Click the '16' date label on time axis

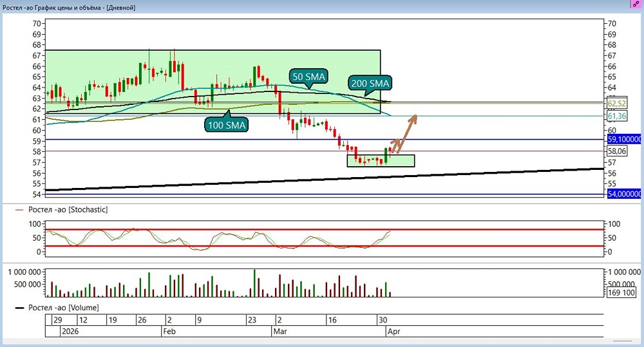point(332,320)
